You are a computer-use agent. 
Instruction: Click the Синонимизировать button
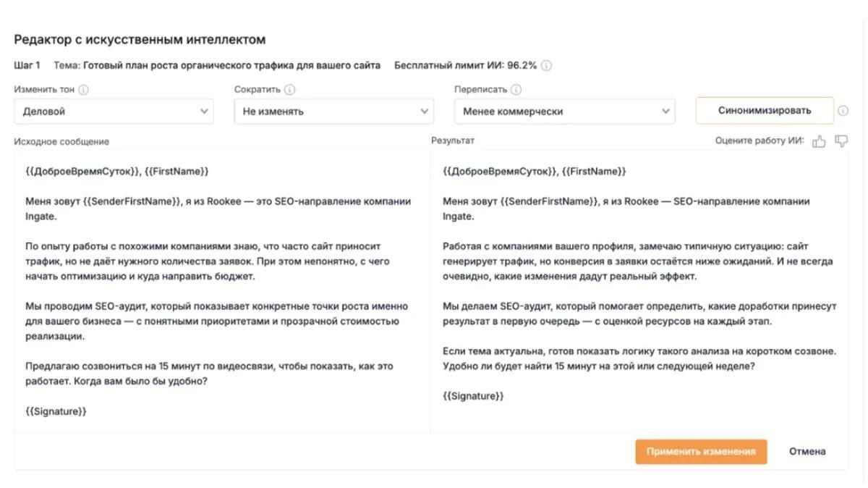click(765, 111)
